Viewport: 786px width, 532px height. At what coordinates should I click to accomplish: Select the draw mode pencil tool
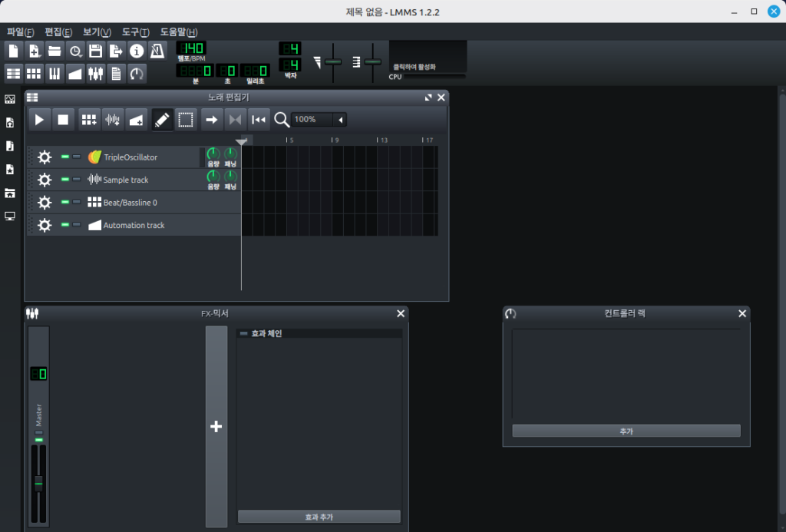(x=161, y=120)
